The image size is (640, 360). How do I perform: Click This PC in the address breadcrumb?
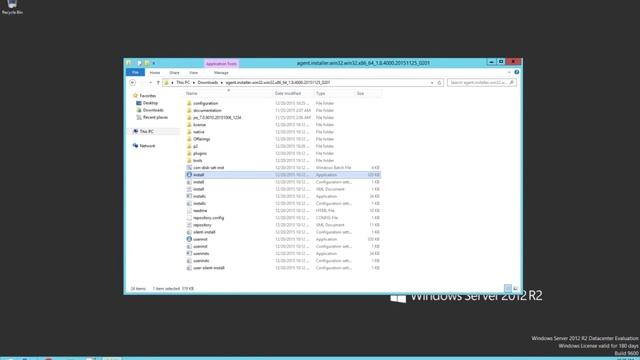[x=183, y=82]
